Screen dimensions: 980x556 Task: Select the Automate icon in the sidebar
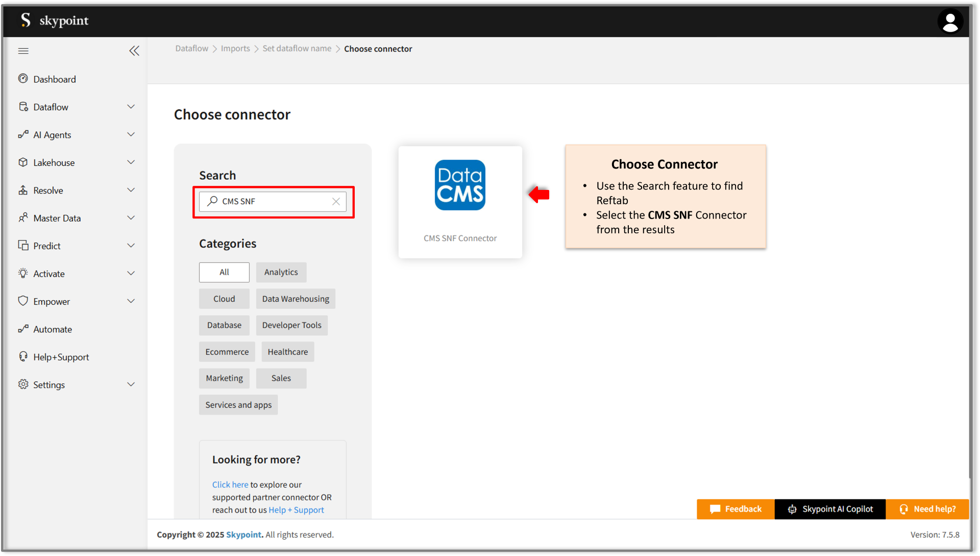coord(23,329)
